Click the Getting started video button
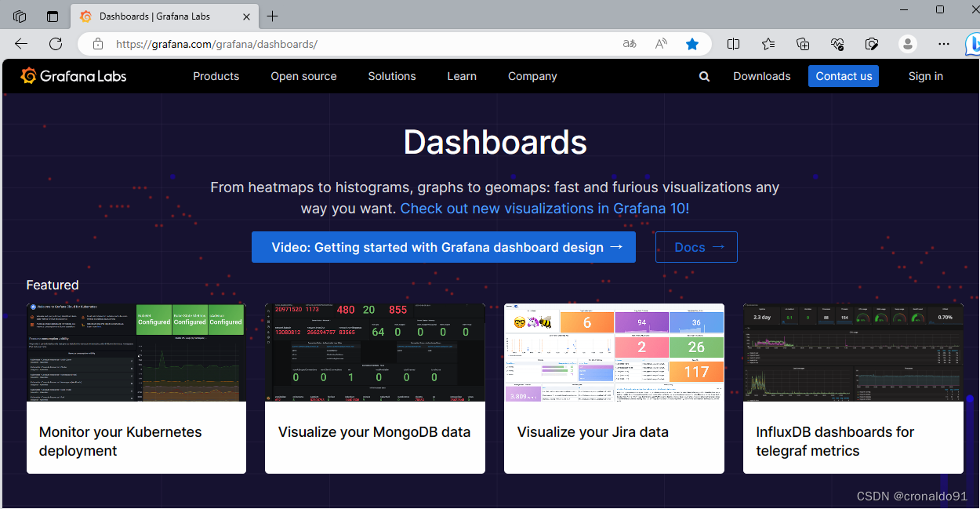Viewport: 980px width, 509px height. 444,247
